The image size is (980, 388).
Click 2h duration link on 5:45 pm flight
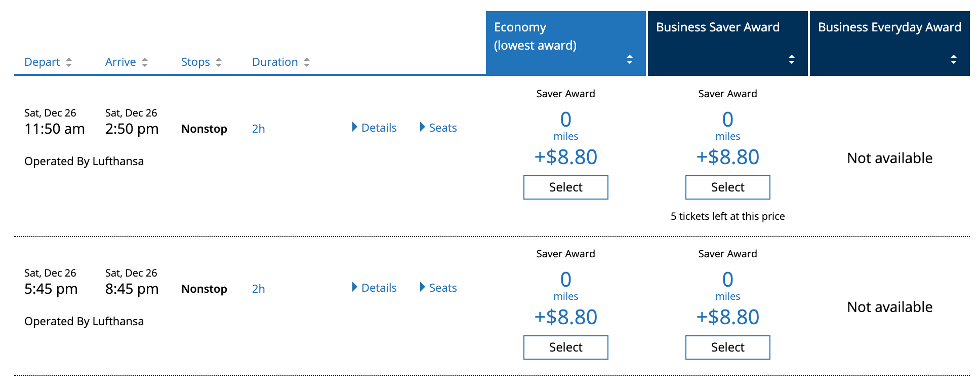[258, 289]
